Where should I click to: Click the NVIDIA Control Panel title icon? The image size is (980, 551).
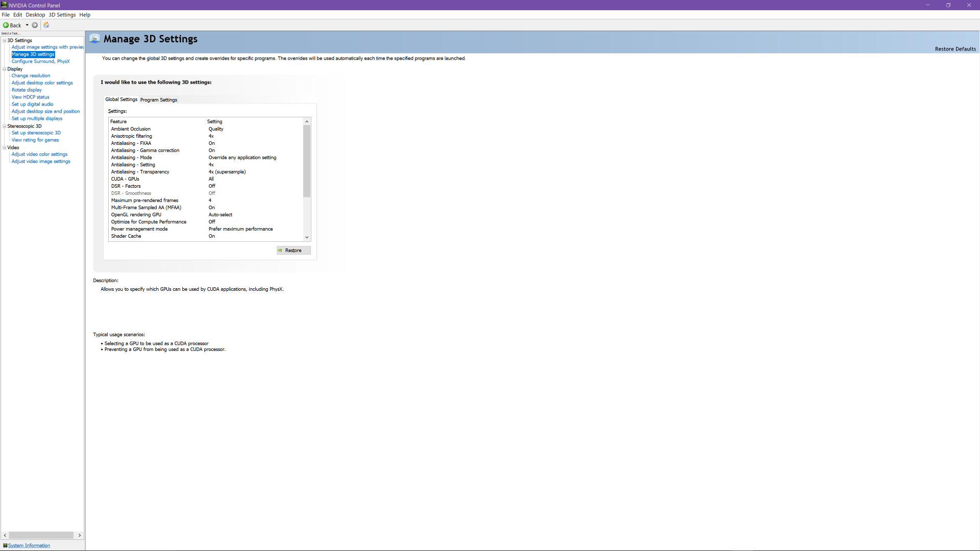(4, 5)
